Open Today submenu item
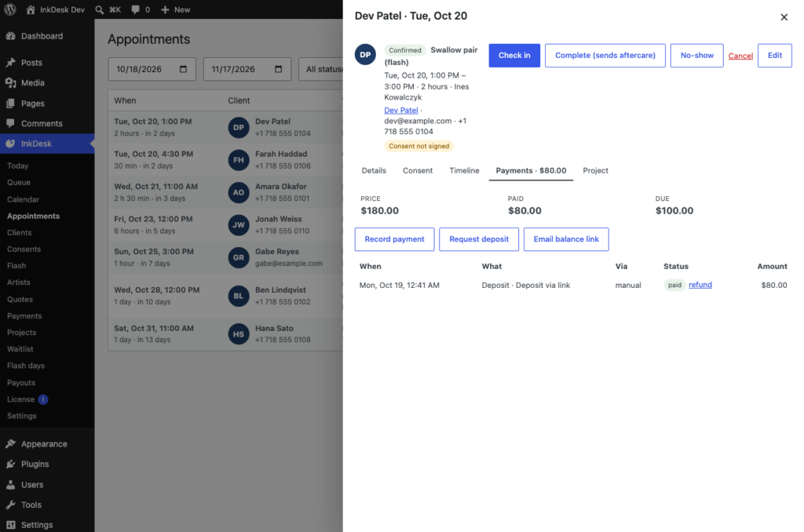The width and height of the screenshot is (804, 532). pos(17,166)
